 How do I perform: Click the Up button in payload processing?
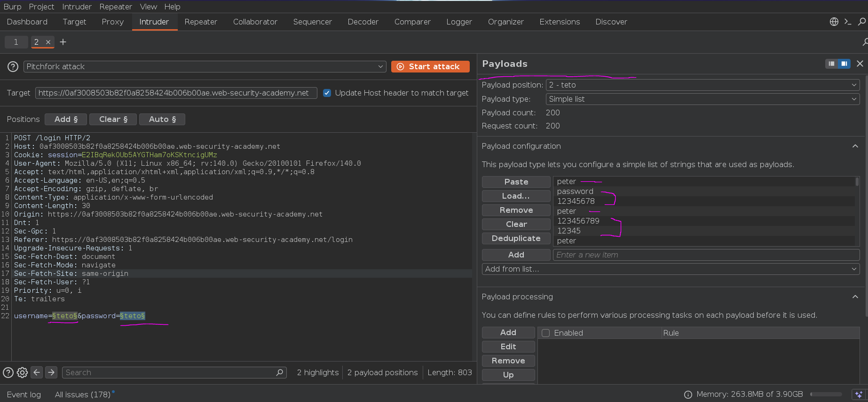click(508, 375)
